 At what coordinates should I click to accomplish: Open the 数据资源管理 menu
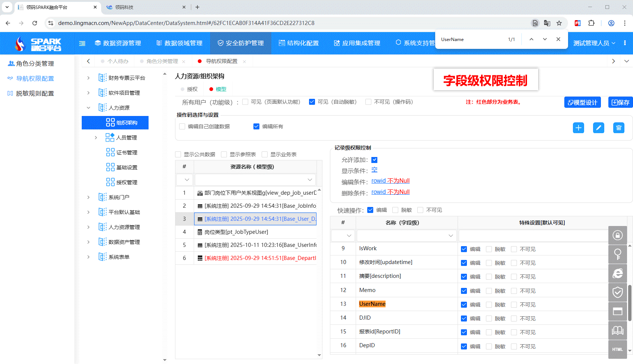[x=118, y=43]
